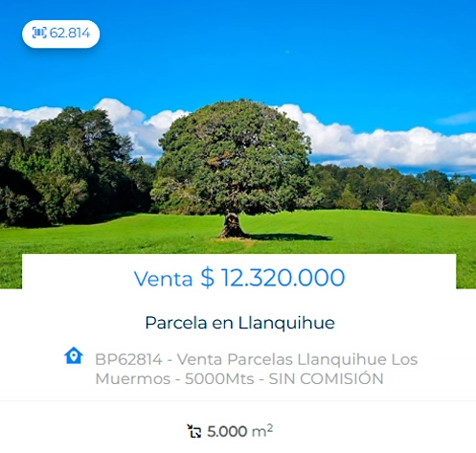Select the Venta label in price banner
476x453 pixels.
tap(163, 279)
